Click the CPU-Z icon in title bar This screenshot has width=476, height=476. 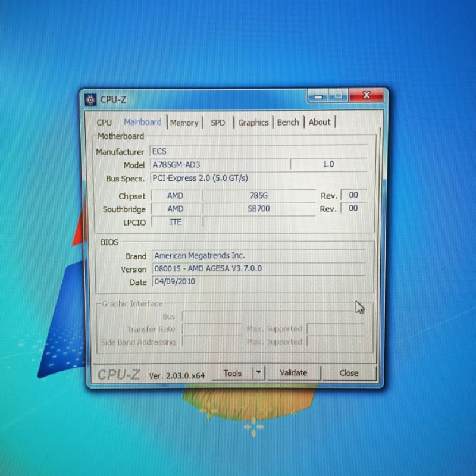pos(90,99)
